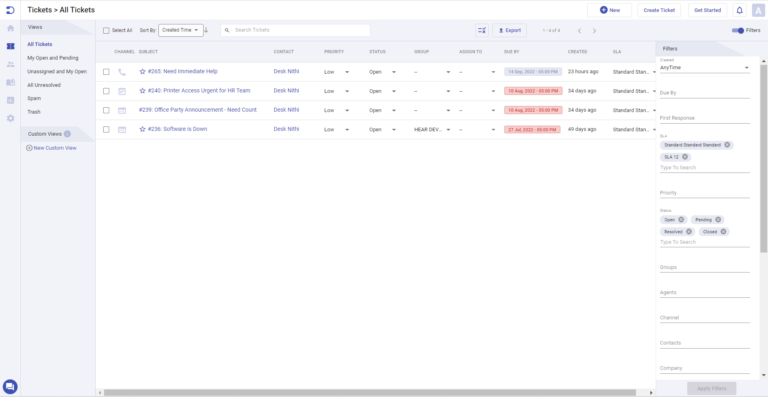Check the Select All checkbox

(x=106, y=30)
